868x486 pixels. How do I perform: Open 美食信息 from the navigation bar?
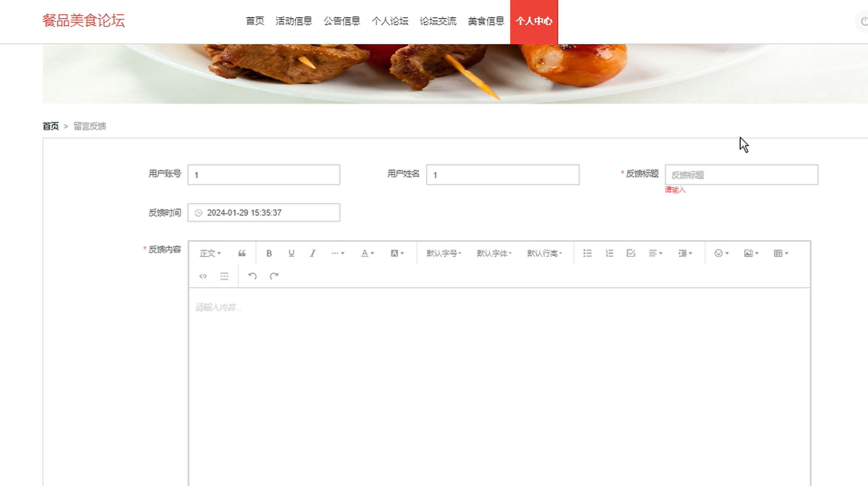(x=486, y=21)
